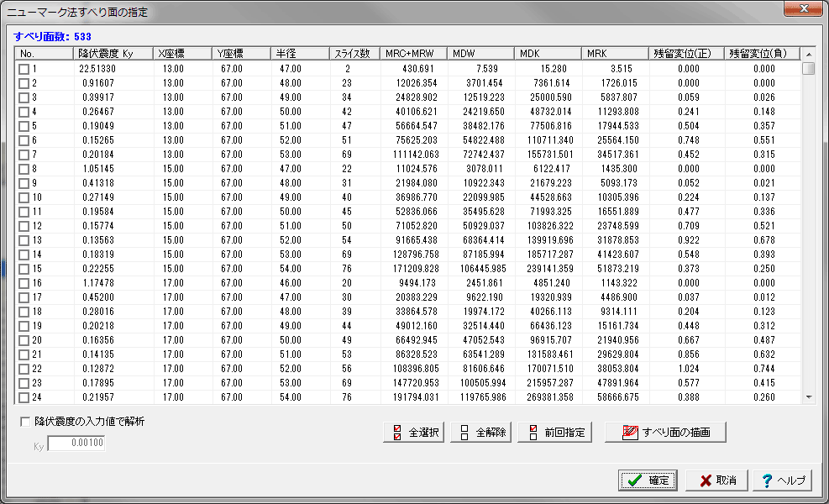The width and height of the screenshot is (829, 504).
Task: Tick the checkbox of row No. 24
Action: (24, 397)
